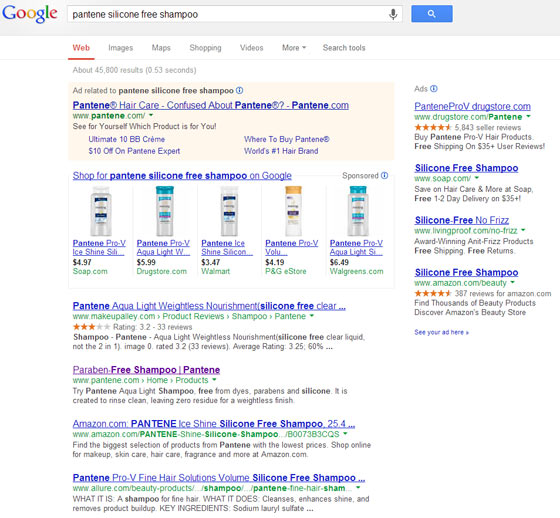The width and height of the screenshot is (560, 518).
Task: Expand dropdown arrow next to www.pantene.com/ ad URL
Action: pos(151,115)
